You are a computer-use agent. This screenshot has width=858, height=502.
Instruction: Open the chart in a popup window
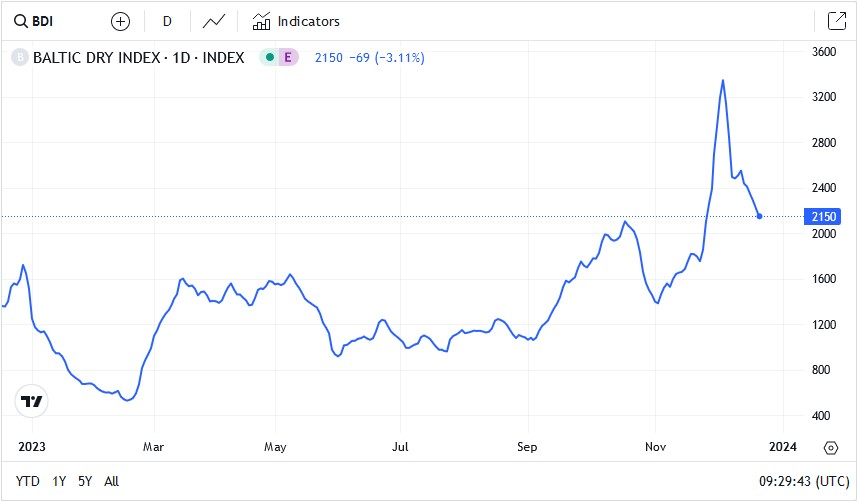click(836, 21)
